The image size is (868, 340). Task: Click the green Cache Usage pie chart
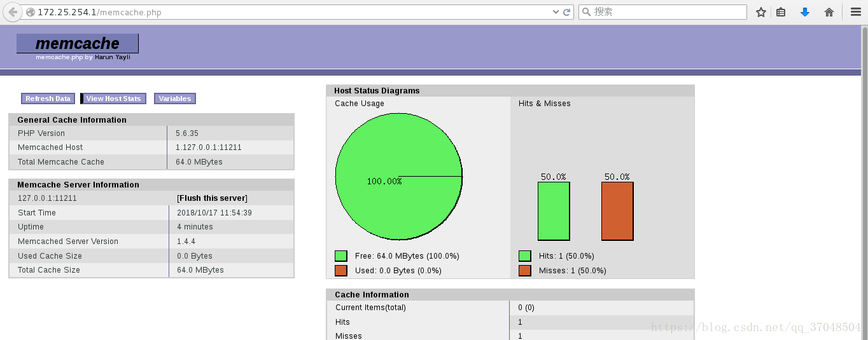399,177
